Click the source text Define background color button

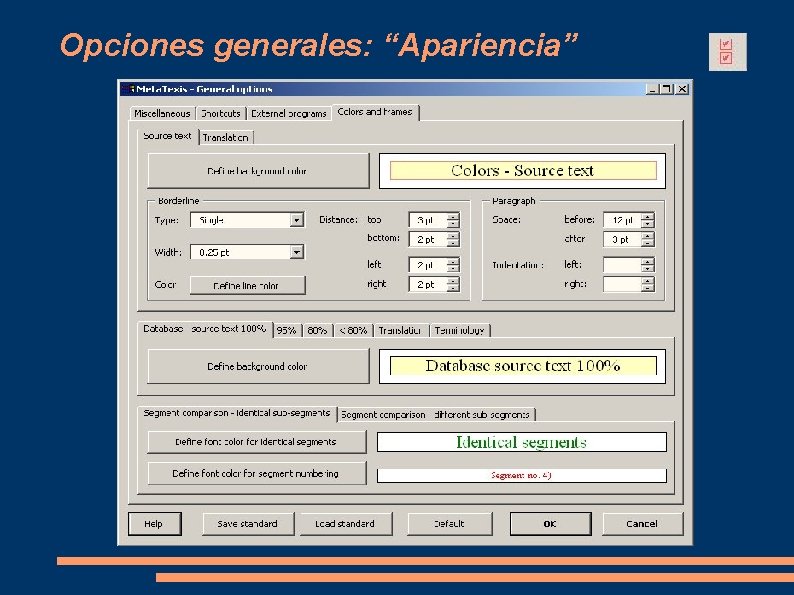pos(258,171)
